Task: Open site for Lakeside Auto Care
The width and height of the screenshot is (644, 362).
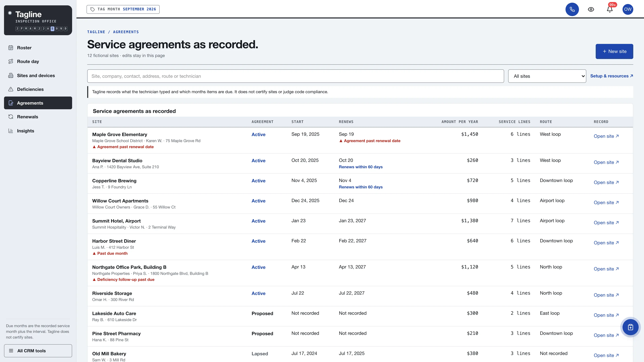Action: click(x=606, y=315)
